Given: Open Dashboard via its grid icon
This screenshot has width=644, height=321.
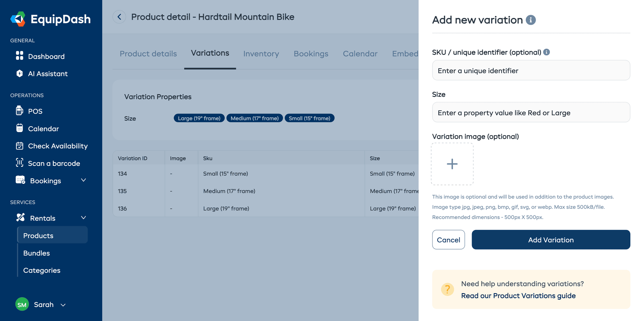Looking at the screenshot, I should coord(20,55).
